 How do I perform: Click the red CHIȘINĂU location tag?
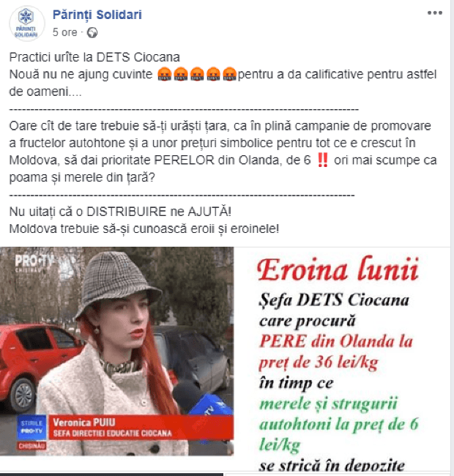coord(31,446)
